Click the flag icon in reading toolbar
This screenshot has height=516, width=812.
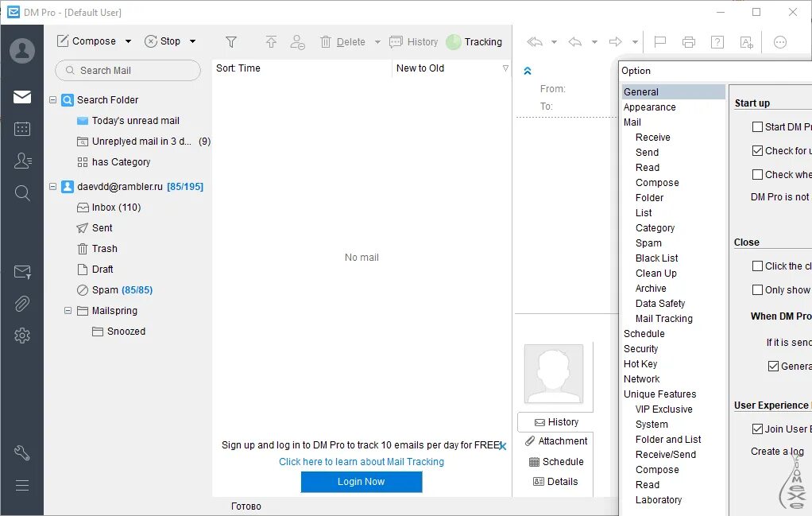660,42
